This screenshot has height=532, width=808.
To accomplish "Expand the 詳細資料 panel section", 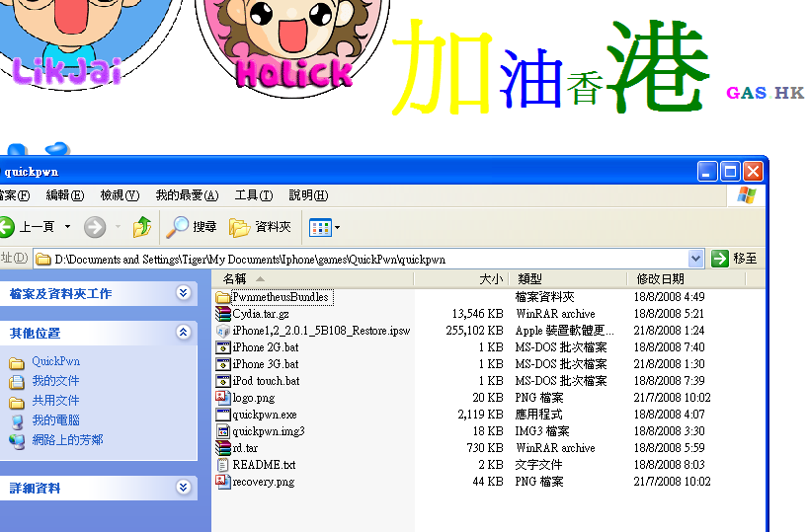I will click(184, 488).
